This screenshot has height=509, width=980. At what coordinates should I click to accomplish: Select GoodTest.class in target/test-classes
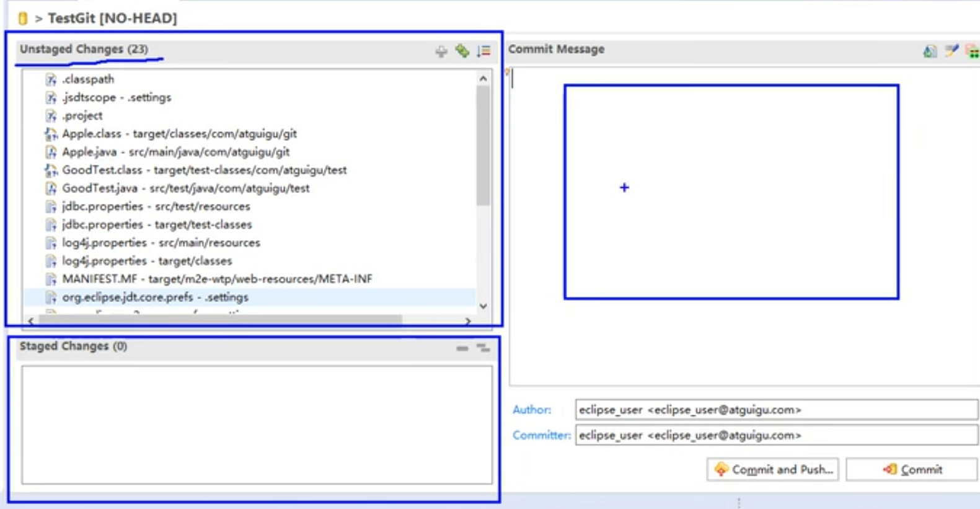205,170
